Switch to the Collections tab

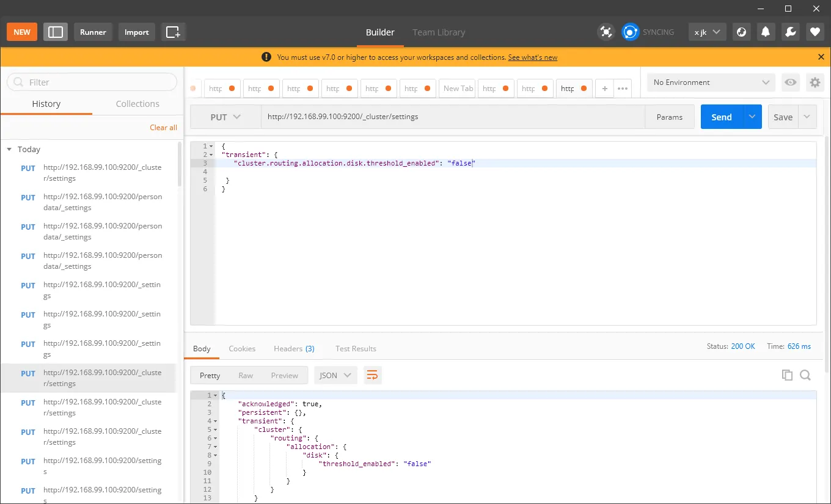[137, 104]
